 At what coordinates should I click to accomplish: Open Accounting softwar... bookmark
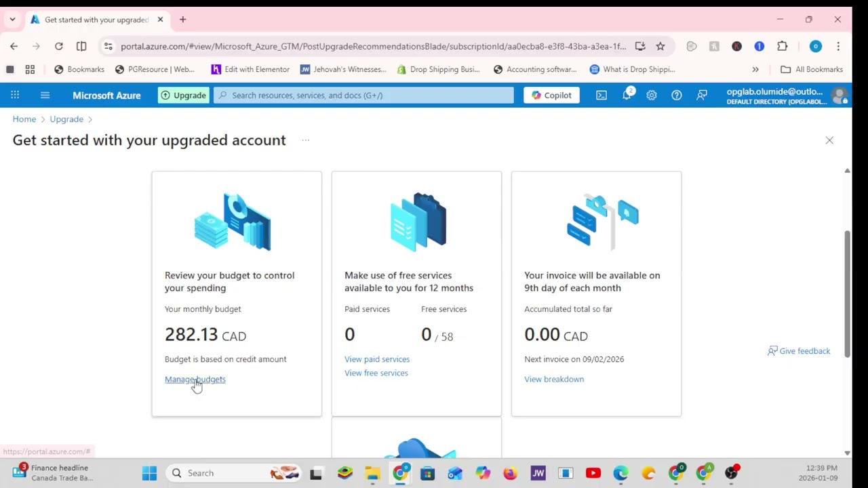tap(535, 69)
